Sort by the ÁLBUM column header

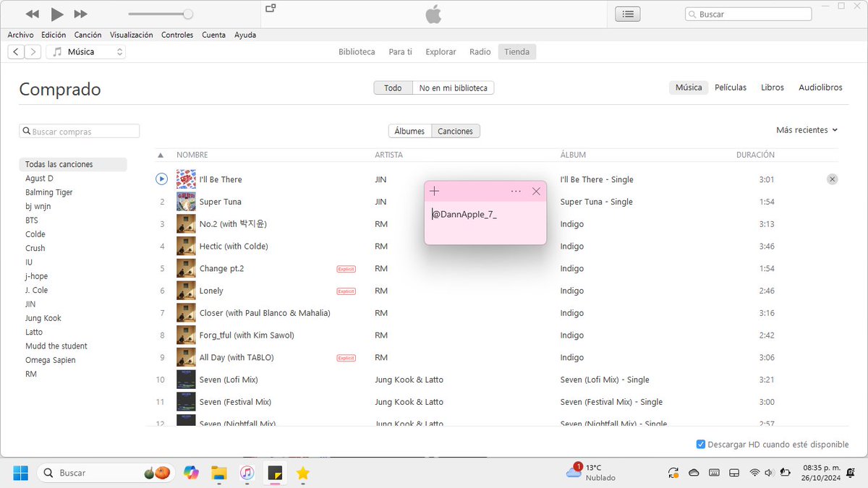(x=573, y=155)
